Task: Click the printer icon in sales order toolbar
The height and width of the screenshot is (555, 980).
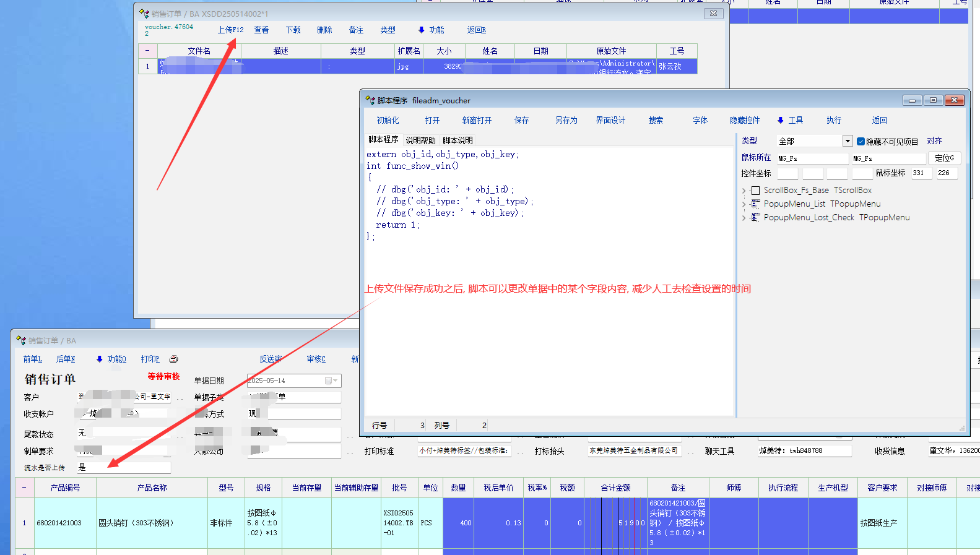Action: [174, 359]
